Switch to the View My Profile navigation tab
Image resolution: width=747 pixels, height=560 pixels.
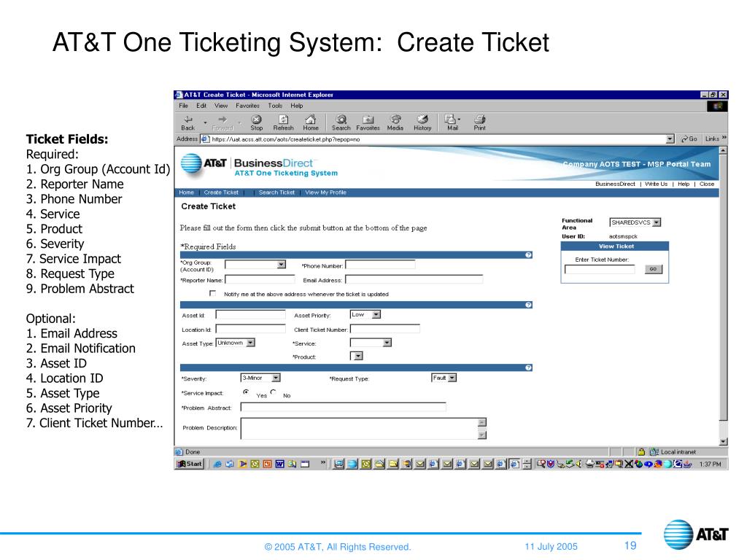[326, 192]
